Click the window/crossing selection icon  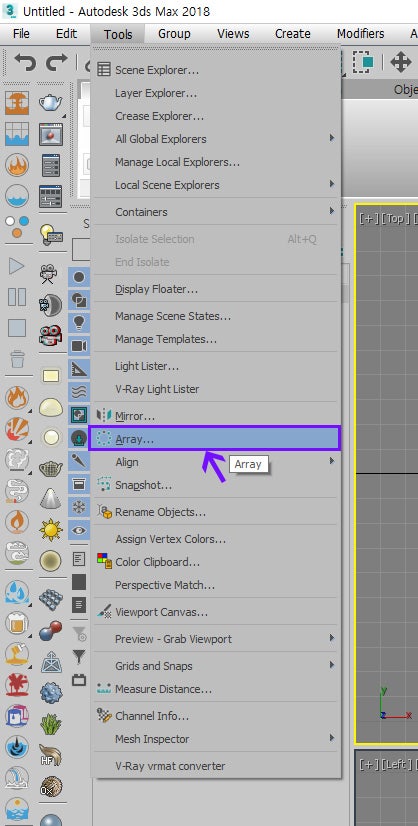pyautogui.click(x=363, y=62)
